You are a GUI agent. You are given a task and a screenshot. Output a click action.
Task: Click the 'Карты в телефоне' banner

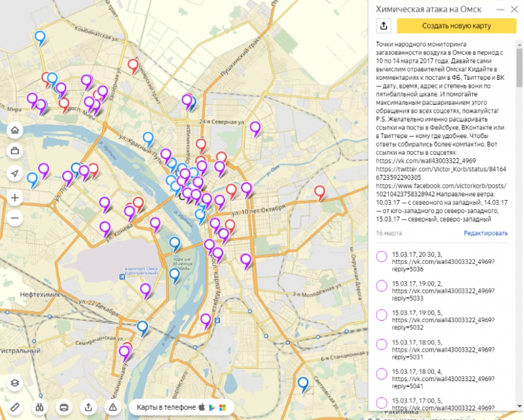(181, 407)
